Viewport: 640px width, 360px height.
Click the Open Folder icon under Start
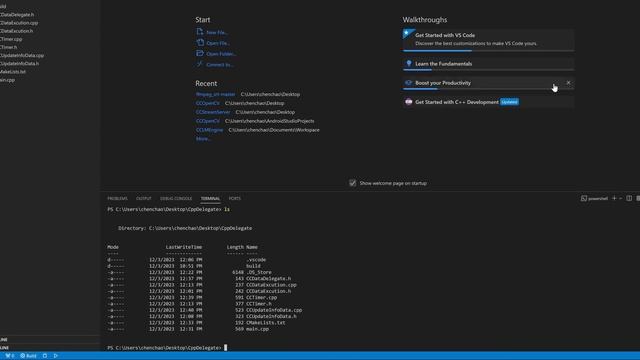pyautogui.click(x=200, y=53)
